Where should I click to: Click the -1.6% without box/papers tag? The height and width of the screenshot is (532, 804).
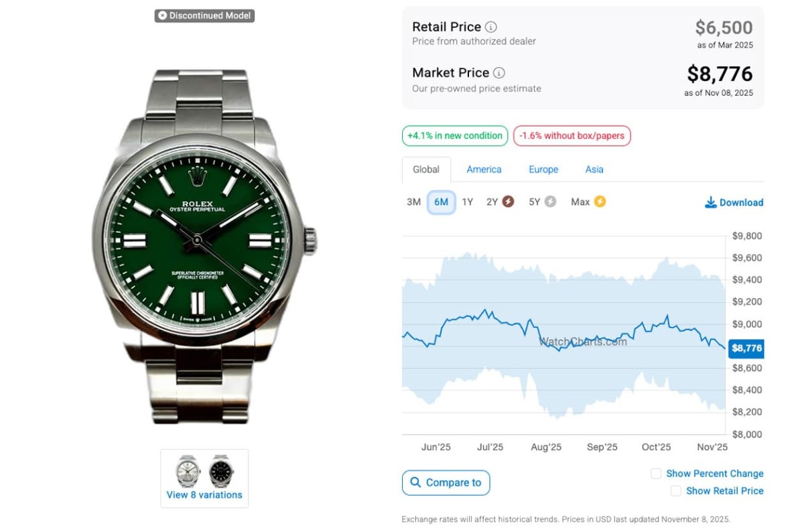click(572, 136)
